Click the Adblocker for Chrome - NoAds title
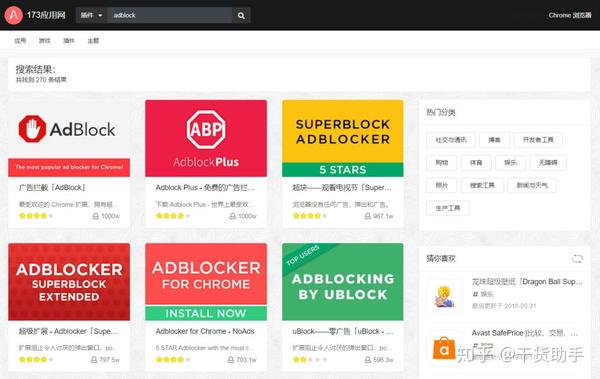The width and height of the screenshot is (600, 379). (x=205, y=331)
